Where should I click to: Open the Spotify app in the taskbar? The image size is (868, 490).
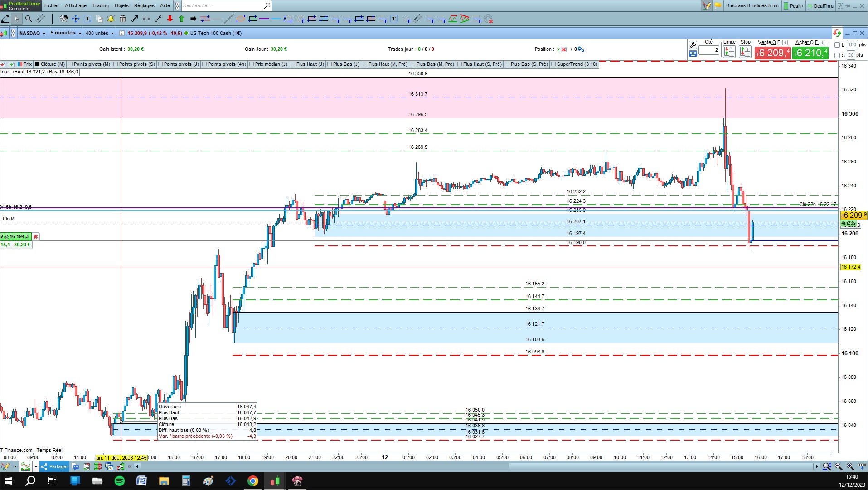pos(120,481)
